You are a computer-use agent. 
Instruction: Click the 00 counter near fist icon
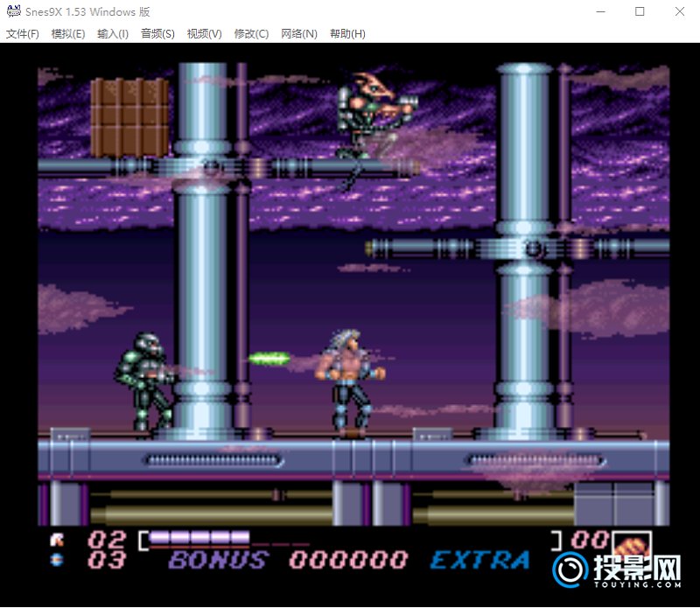[590, 540]
